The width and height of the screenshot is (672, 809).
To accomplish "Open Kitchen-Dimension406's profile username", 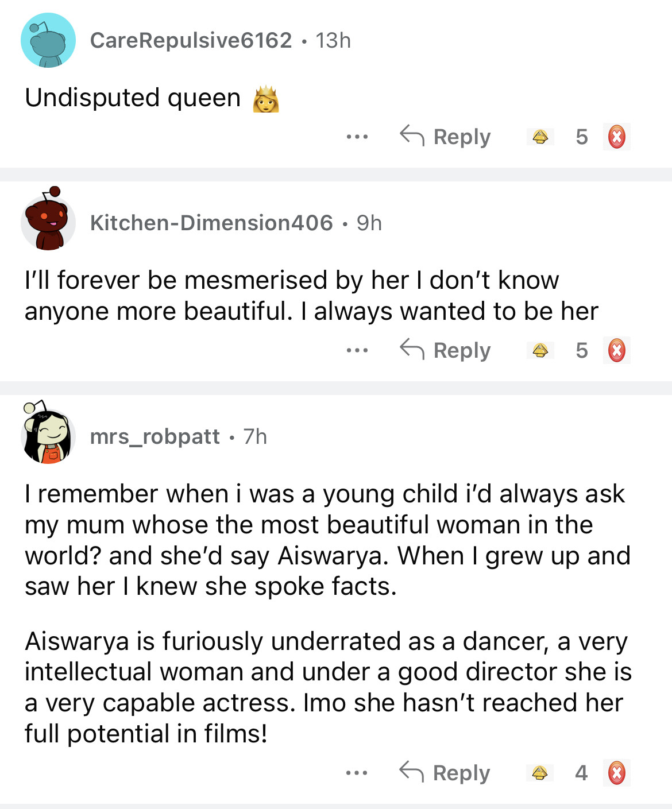I will (211, 223).
